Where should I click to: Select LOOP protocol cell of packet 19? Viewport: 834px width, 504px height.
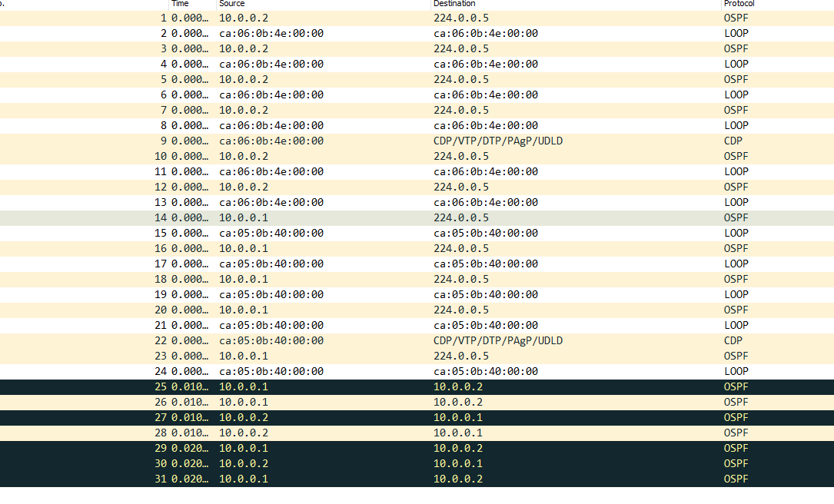pyautogui.click(x=736, y=295)
